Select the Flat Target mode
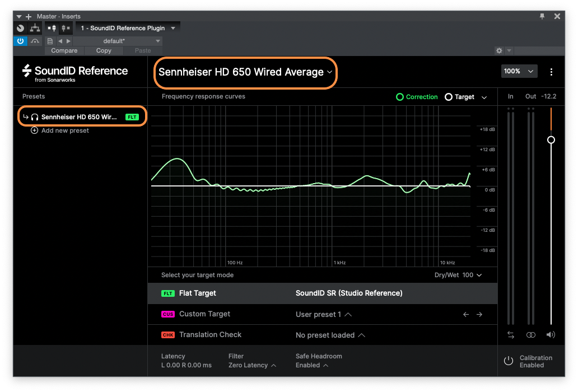 pyautogui.click(x=323, y=293)
